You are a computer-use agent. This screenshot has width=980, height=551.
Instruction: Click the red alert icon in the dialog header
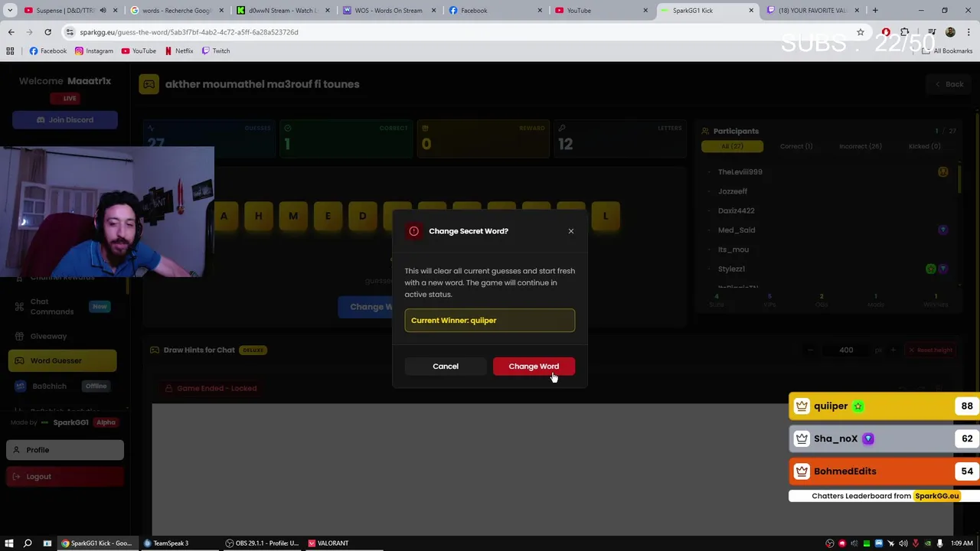click(413, 230)
